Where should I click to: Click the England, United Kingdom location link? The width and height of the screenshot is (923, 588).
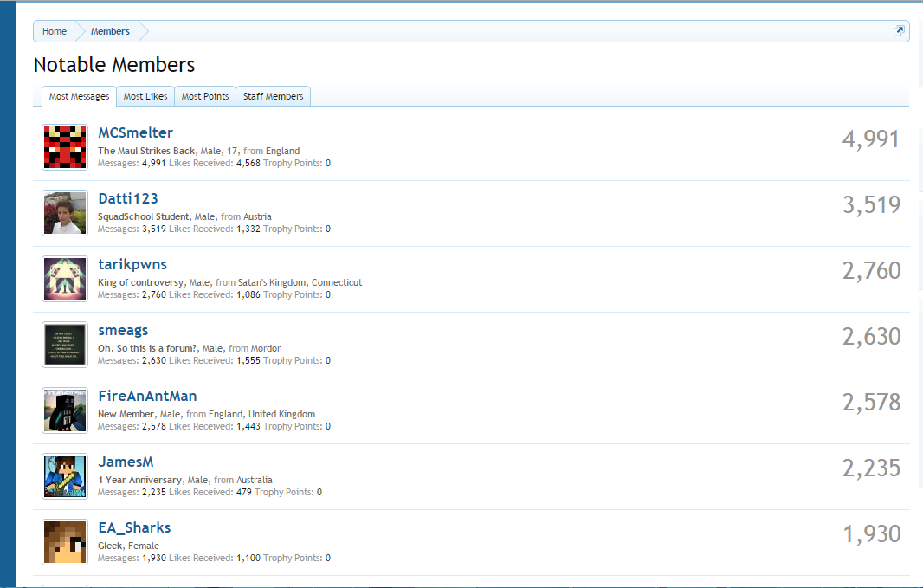pos(262,414)
